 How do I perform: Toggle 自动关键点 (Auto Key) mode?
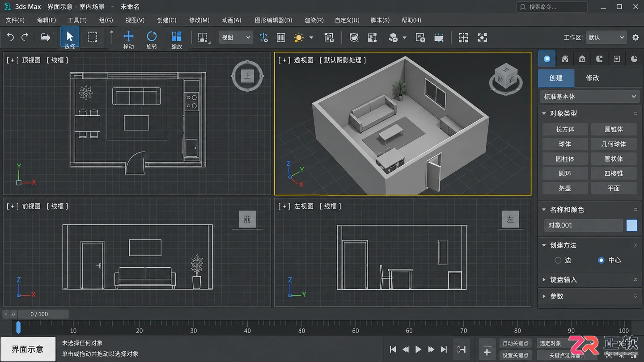pos(516,343)
